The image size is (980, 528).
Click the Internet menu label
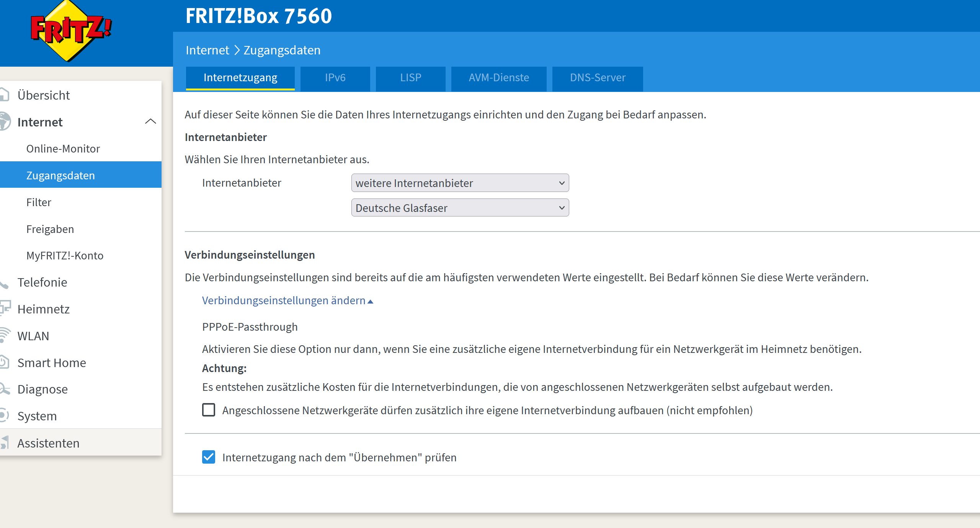point(40,122)
